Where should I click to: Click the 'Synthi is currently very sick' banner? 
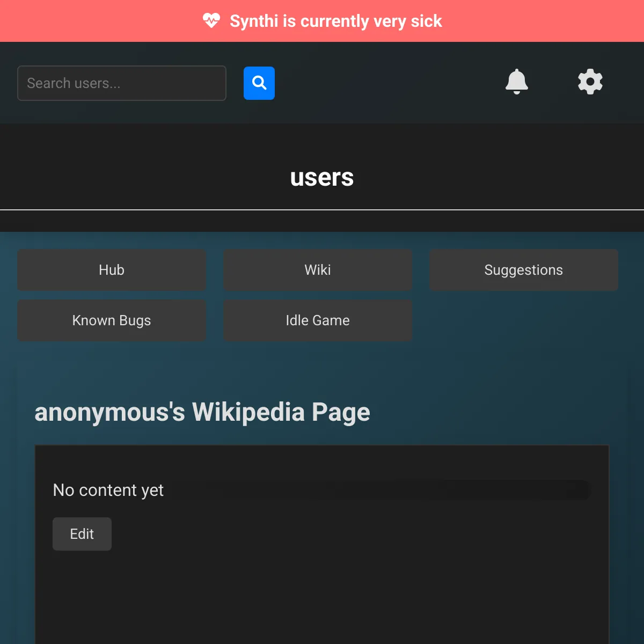(x=335, y=20)
